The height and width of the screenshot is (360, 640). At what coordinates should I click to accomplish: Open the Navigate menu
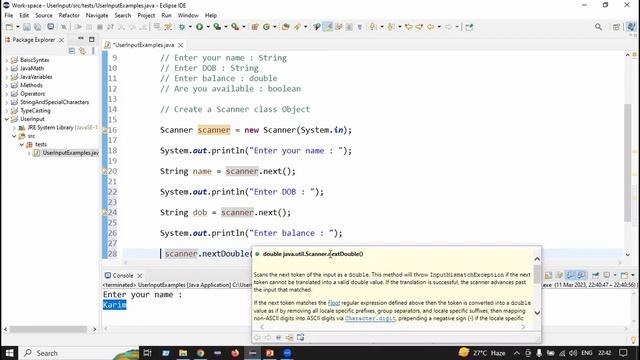point(97,16)
